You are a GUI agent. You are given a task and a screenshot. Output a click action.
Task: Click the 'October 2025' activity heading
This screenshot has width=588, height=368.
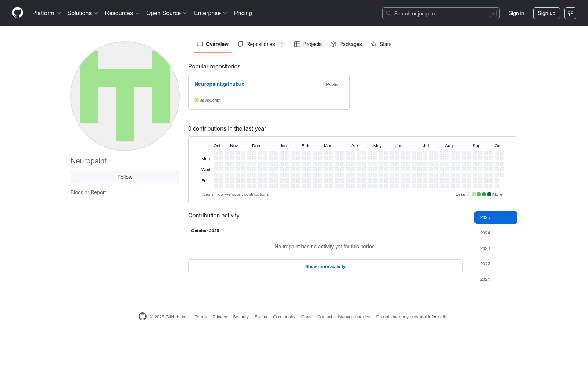(205, 231)
